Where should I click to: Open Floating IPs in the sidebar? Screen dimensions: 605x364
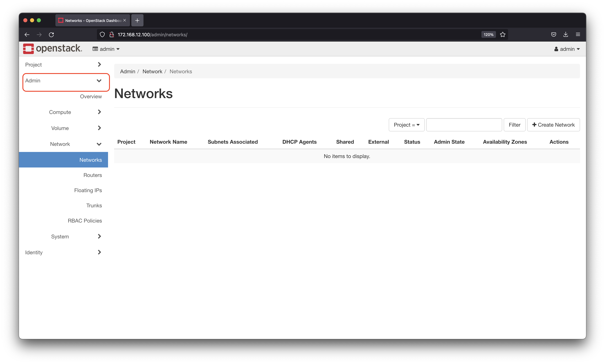[88, 190]
